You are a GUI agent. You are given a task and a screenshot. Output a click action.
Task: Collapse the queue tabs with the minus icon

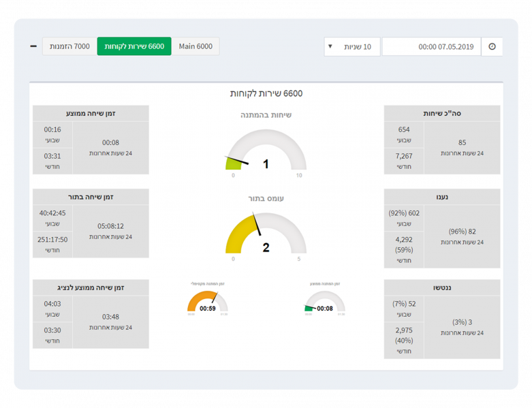33,46
